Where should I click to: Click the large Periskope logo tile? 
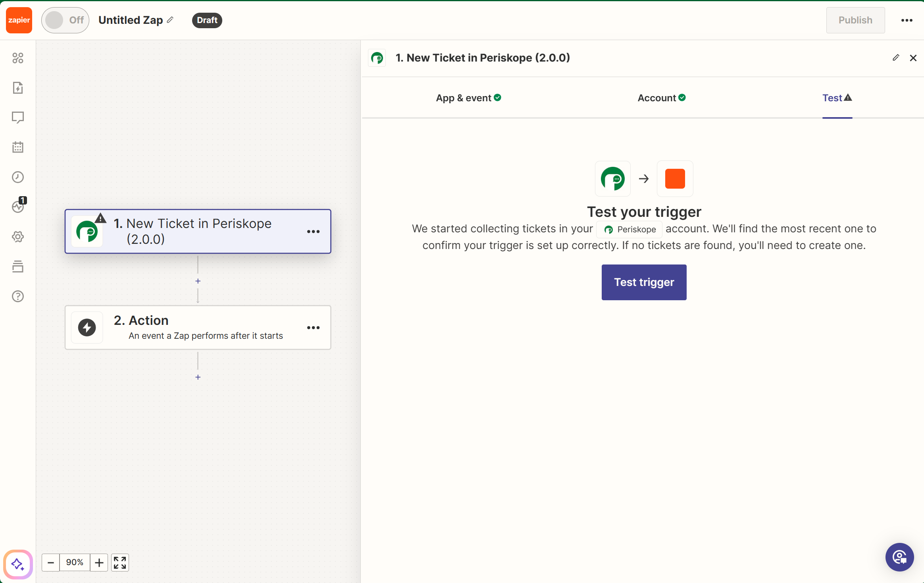pos(613,179)
